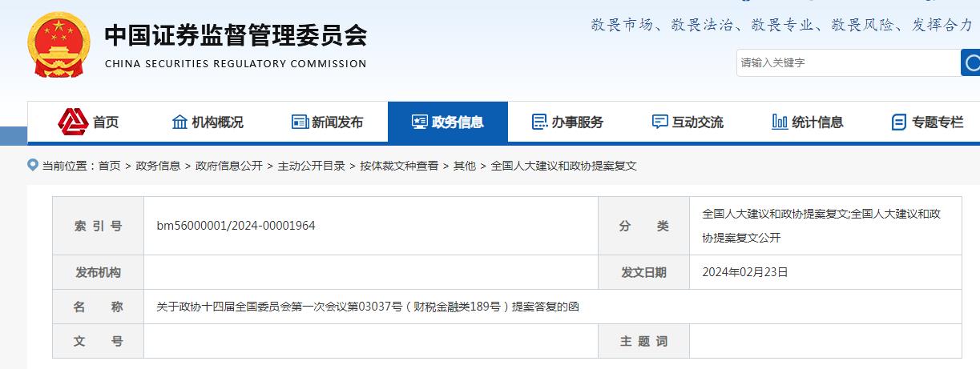The height and width of the screenshot is (369, 980).
Task: Click the 索引号 label cell
Action: [x=98, y=226]
